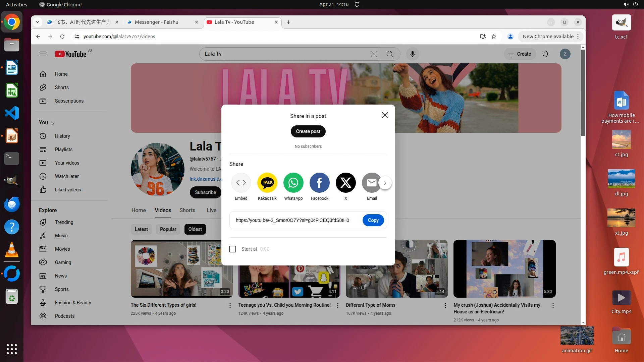The image size is (644, 362).
Task: Toggle the YouTube hamburger guide menu
Action: (x=43, y=54)
